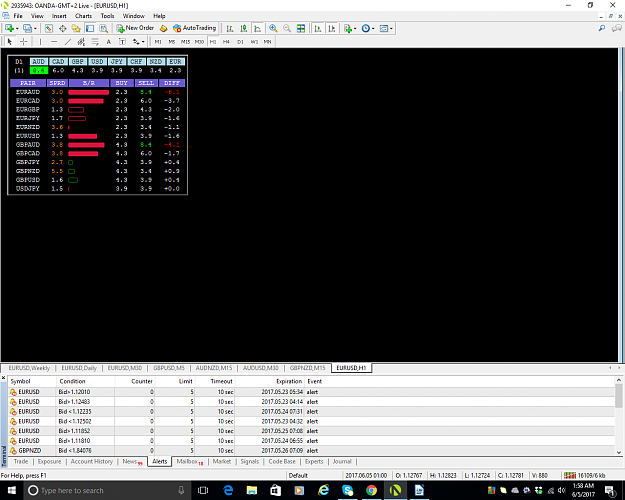Open the search magnifier at top right

(602, 28)
